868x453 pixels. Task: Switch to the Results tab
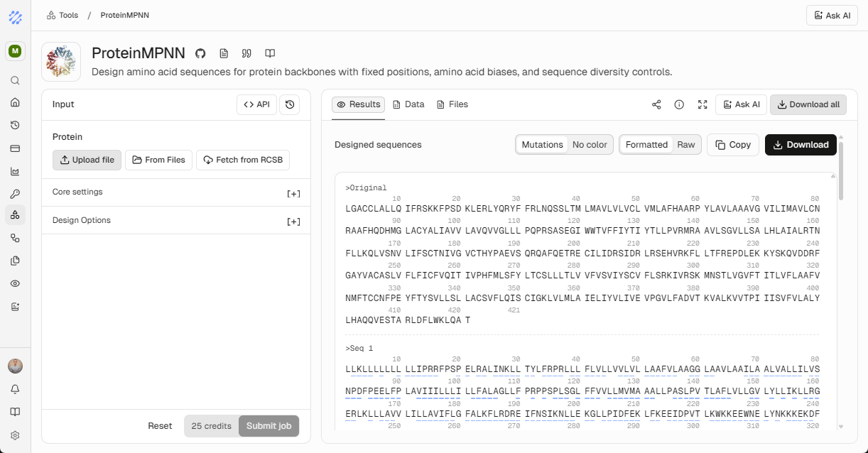(359, 104)
